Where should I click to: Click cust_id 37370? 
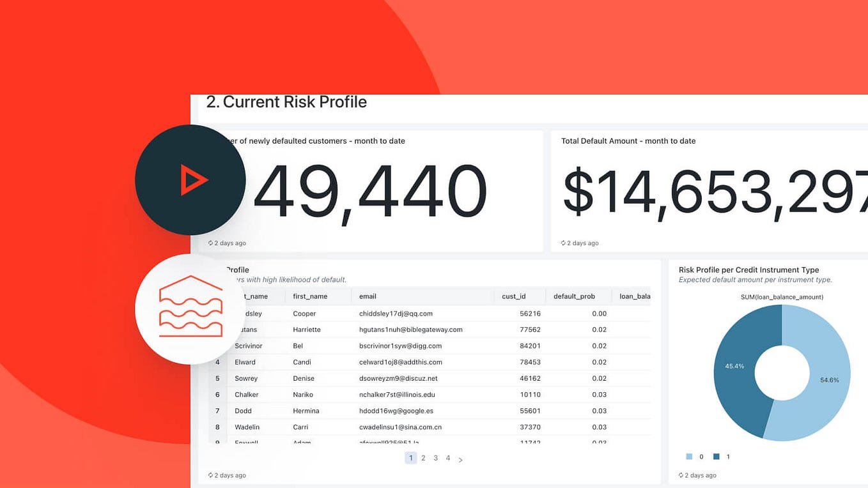(531, 427)
